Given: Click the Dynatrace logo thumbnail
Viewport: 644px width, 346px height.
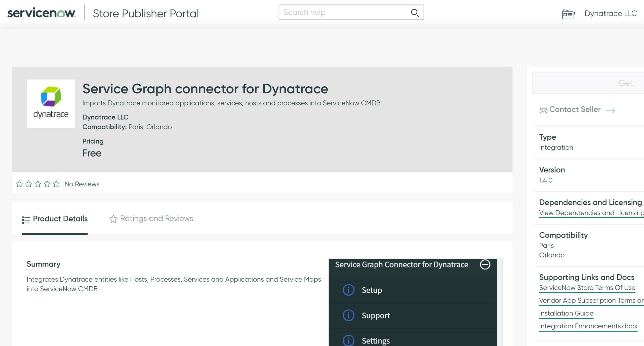Looking at the screenshot, I should (x=51, y=104).
